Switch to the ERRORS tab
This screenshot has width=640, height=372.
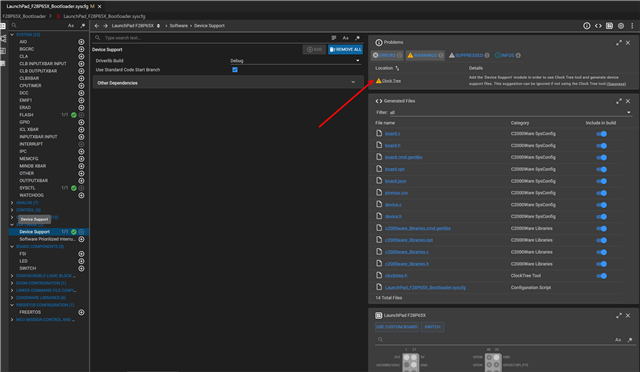click(x=387, y=55)
